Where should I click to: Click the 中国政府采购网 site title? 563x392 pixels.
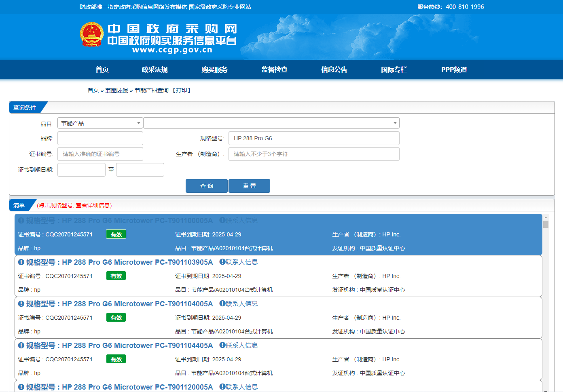[172, 29]
